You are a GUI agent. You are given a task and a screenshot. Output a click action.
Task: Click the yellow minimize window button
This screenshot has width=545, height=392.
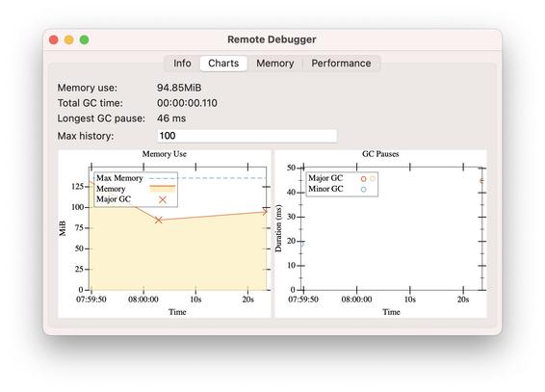[68, 39]
